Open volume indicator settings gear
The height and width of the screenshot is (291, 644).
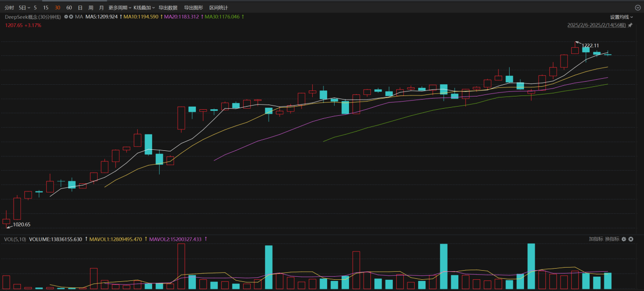click(x=624, y=239)
